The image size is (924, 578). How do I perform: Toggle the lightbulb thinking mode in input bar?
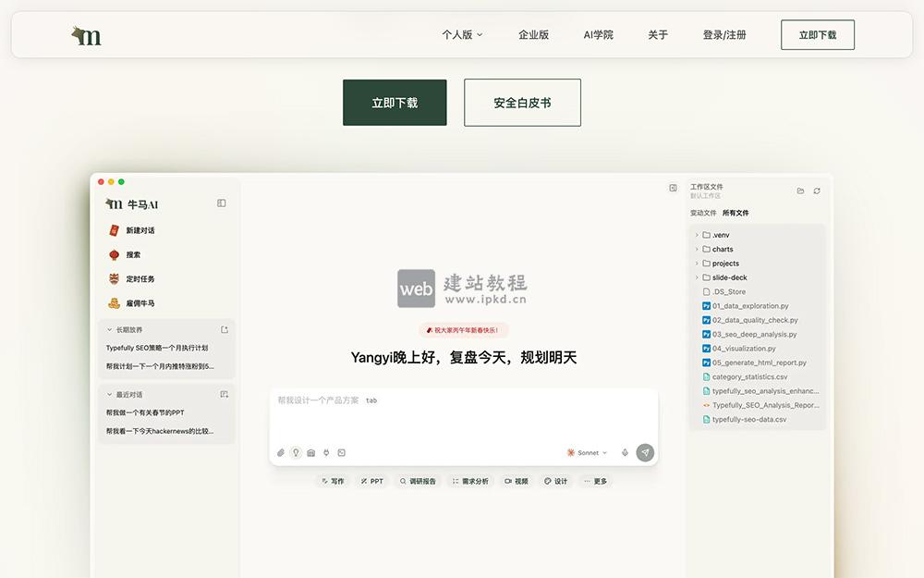click(296, 452)
